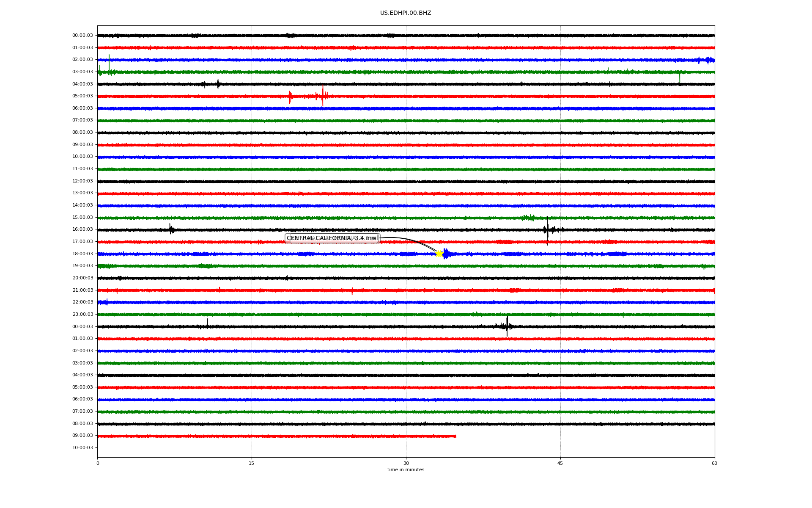Click the 30 tick on the x-axis
The height and width of the screenshot is (508, 812).
[x=406, y=463]
